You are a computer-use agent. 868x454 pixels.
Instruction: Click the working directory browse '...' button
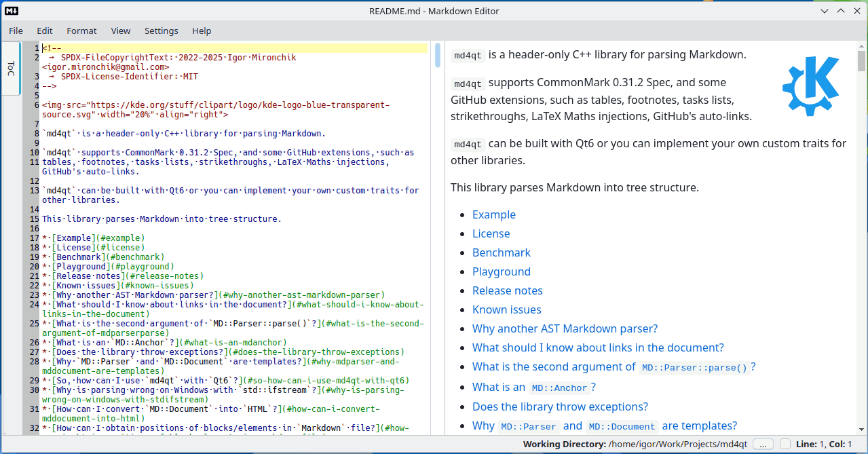click(x=763, y=444)
